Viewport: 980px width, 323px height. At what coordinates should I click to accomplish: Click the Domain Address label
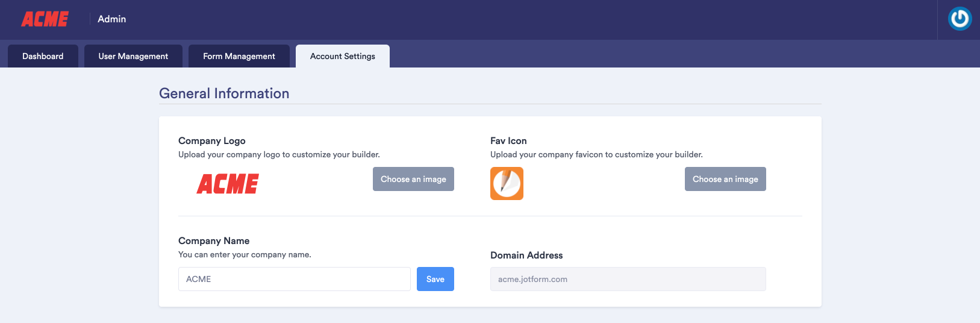pos(526,255)
